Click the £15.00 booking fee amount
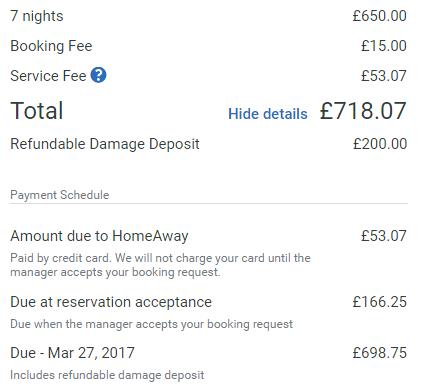 (384, 46)
